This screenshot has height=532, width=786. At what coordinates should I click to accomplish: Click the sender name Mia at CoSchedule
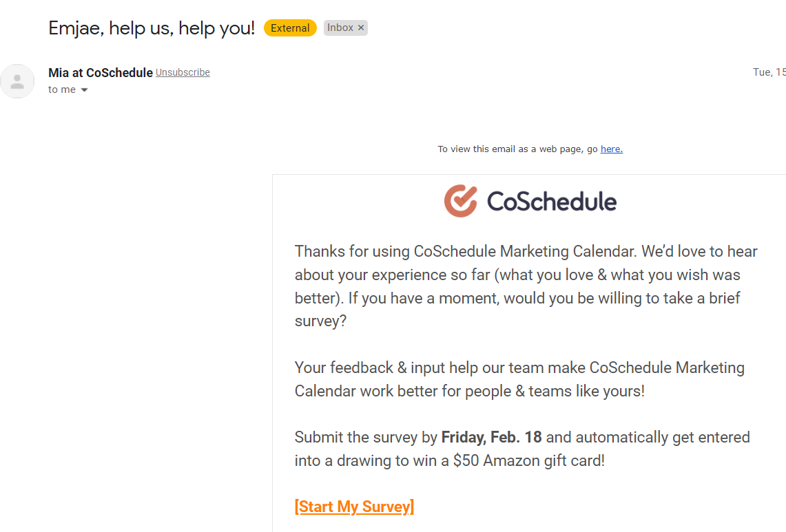point(101,72)
